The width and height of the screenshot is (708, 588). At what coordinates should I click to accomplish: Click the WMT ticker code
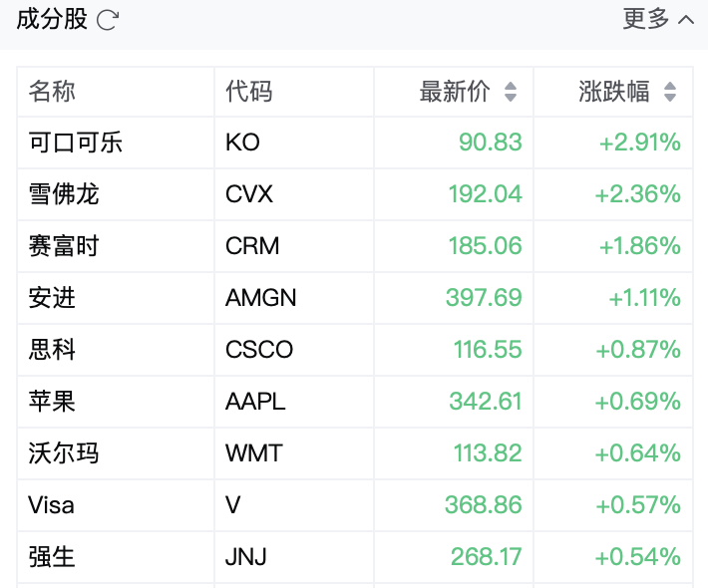click(254, 453)
